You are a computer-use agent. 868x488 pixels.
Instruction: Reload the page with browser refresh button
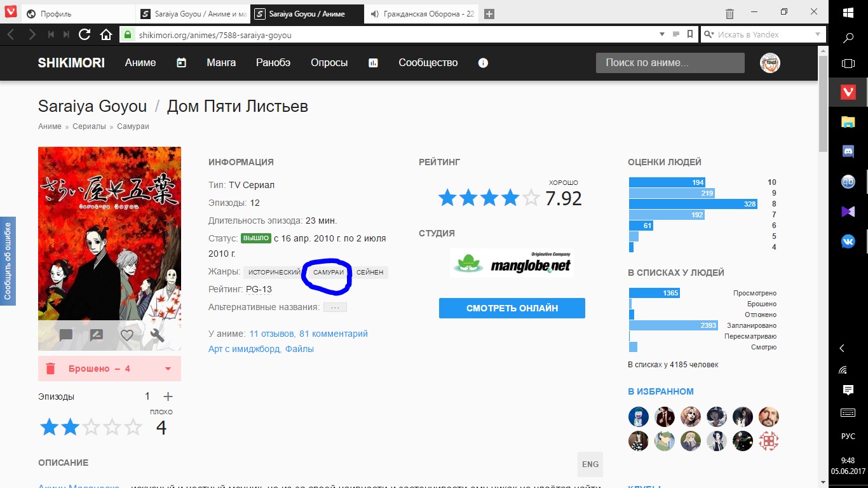tap(84, 34)
